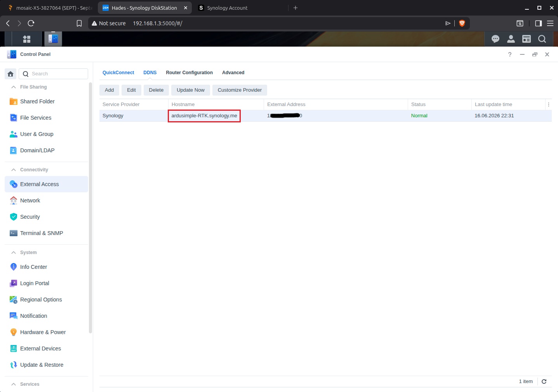
Task: Go back in browser history
Action: (8, 23)
